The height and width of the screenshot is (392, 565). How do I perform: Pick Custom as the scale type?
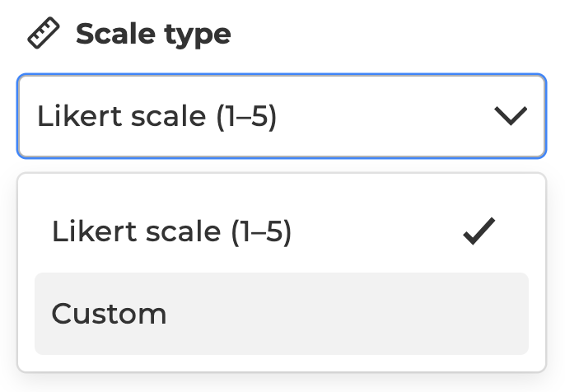[282, 314]
